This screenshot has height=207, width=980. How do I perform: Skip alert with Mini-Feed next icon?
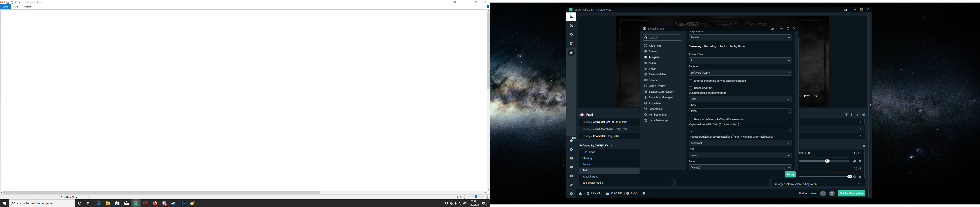pos(857,115)
